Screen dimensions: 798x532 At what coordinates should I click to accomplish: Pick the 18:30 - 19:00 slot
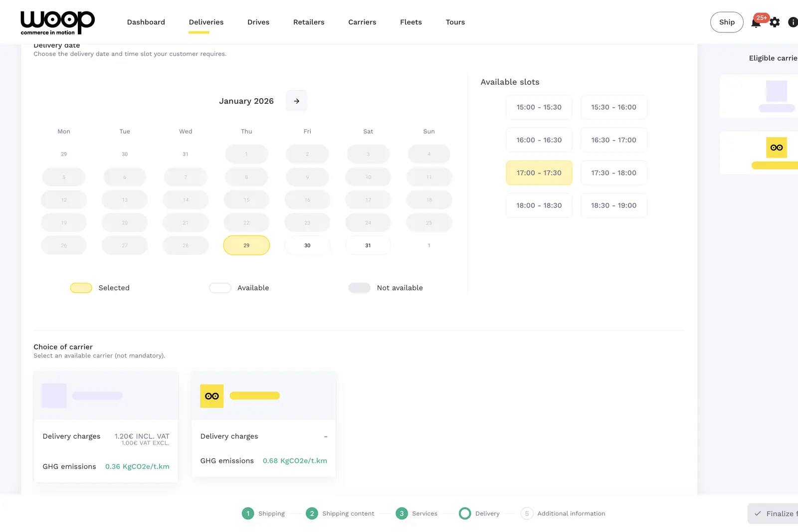(613, 205)
